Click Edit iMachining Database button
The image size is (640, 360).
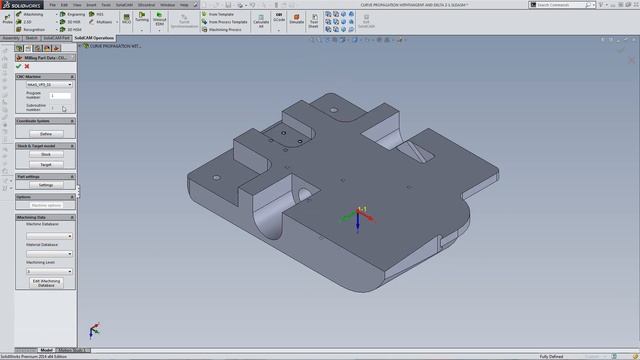pos(46,283)
